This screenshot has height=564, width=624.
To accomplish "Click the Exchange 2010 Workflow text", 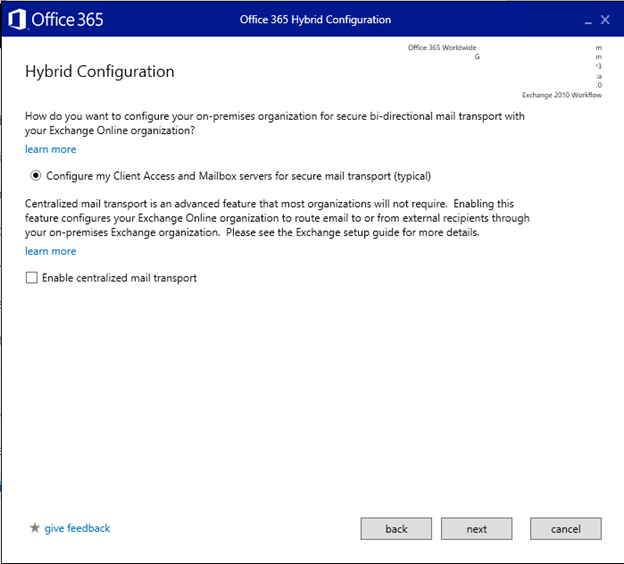I will coord(562,95).
